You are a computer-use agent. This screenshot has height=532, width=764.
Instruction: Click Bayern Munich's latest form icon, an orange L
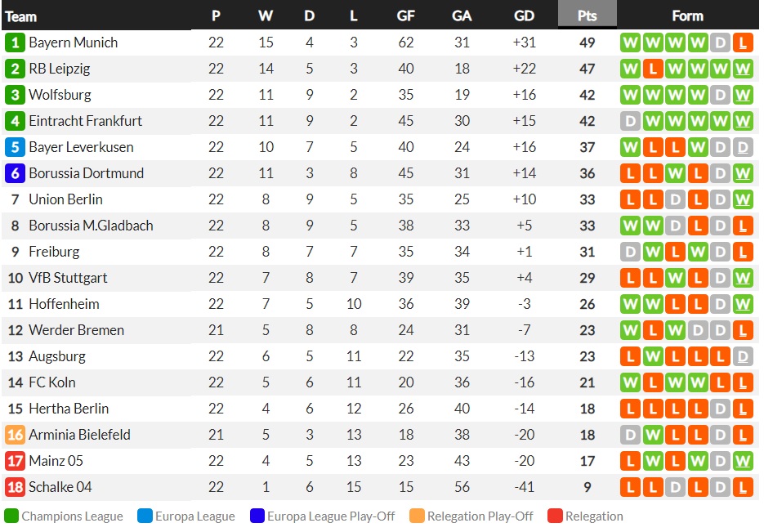coord(743,42)
